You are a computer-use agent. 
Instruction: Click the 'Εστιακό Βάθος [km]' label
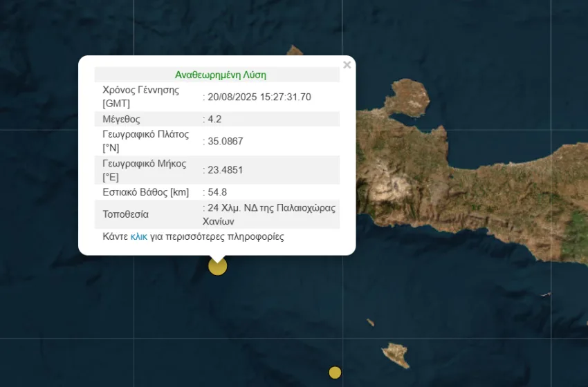[x=145, y=191]
